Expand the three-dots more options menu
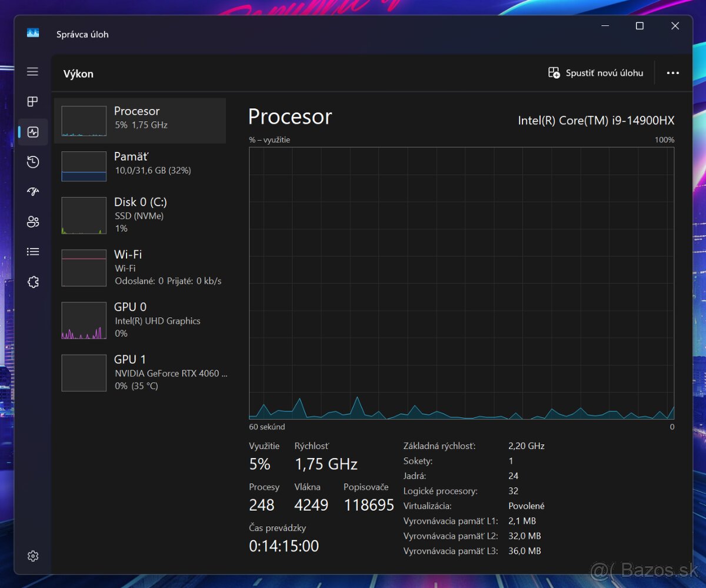 tap(672, 73)
